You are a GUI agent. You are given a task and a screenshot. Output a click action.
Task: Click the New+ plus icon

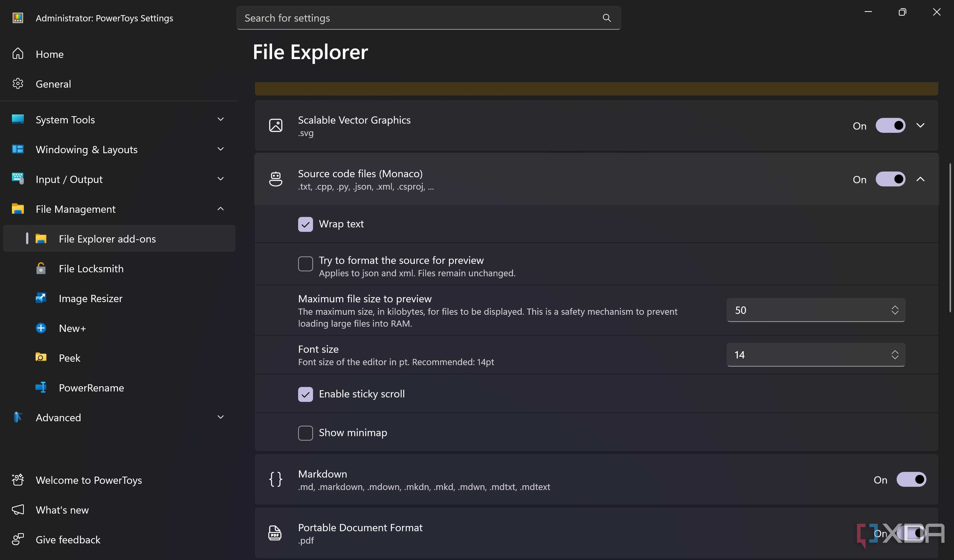[41, 328]
